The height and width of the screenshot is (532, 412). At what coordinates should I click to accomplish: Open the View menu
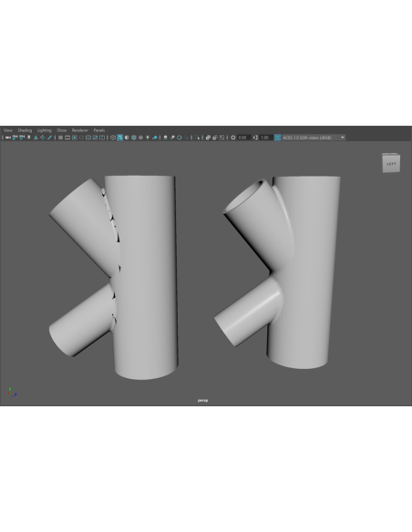[8, 130]
